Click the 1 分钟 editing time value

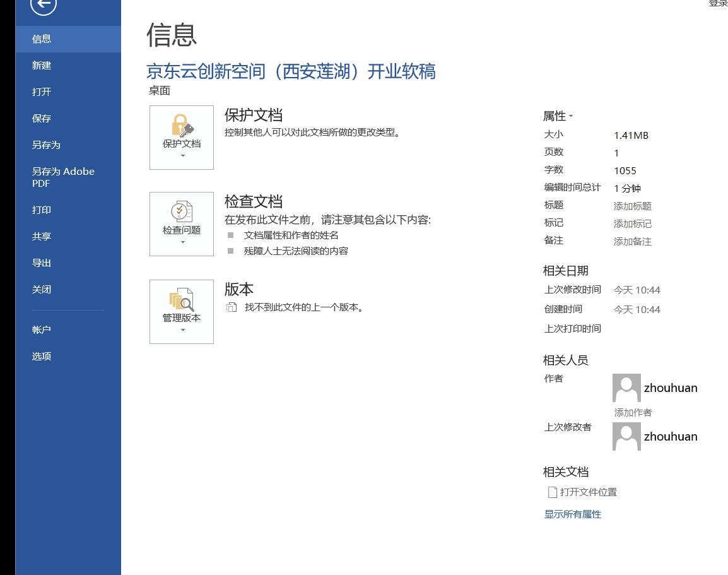(x=627, y=188)
